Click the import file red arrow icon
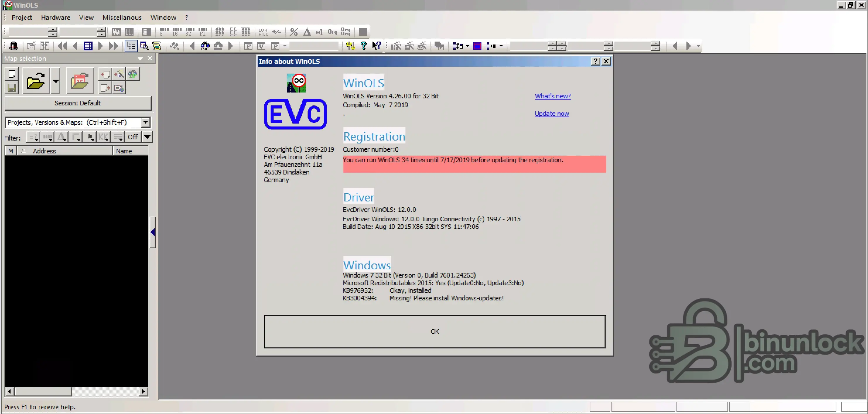Screen dimensions: 868x414 105,74
